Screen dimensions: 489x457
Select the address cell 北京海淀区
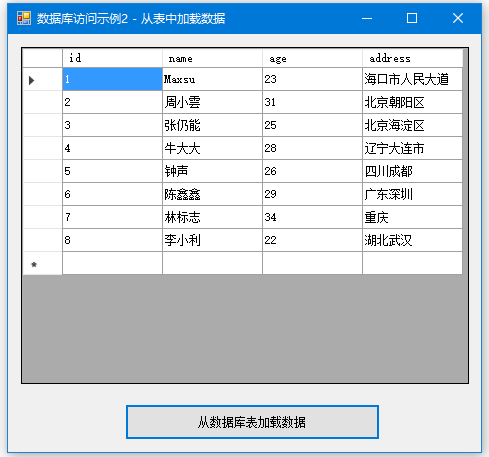coord(412,125)
